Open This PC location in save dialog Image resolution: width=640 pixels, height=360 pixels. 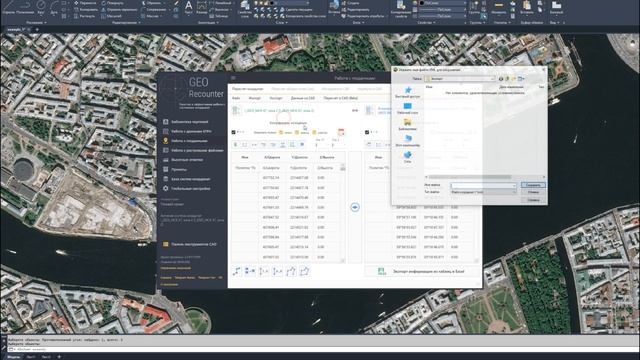tap(407, 141)
